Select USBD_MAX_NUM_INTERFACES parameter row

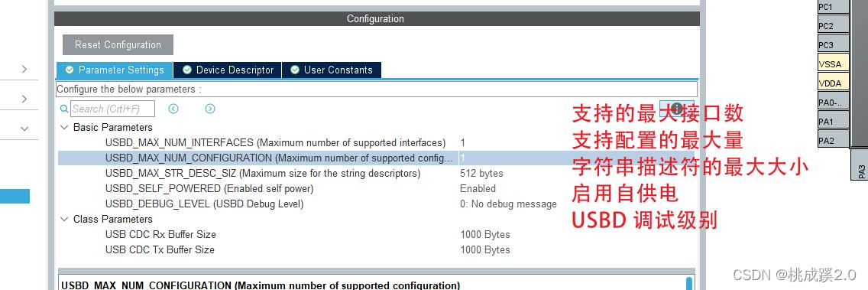pyautogui.click(x=377, y=142)
